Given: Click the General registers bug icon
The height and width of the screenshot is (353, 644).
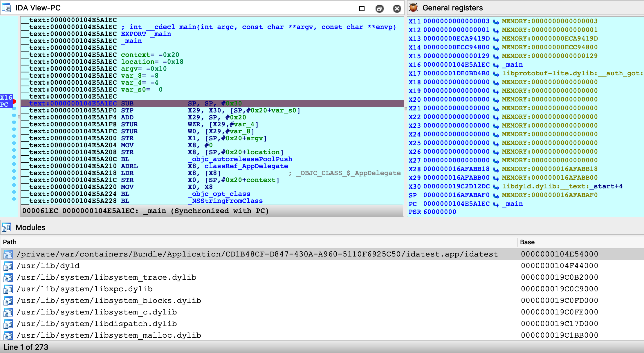Looking at the screenshot, I should tap(413, 8).
